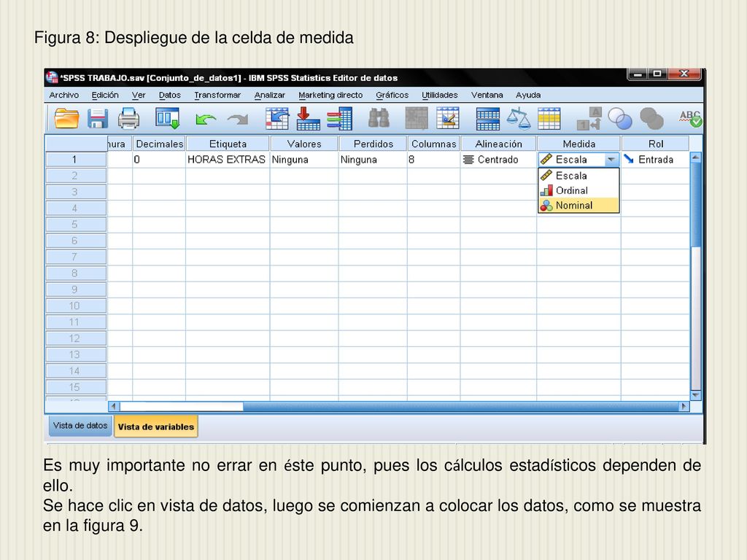Click the Rol column header
The image size is (747, 560).
(x=656, y=144)
